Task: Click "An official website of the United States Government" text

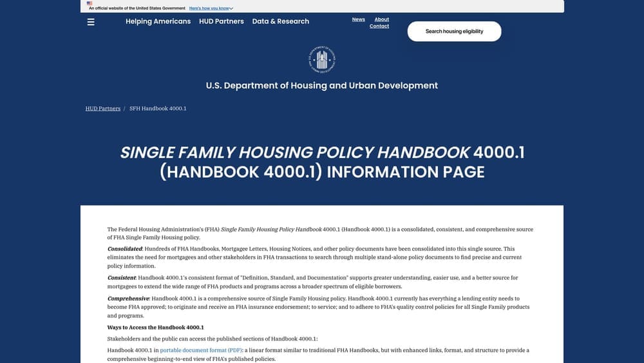Action: pos(137,8)
